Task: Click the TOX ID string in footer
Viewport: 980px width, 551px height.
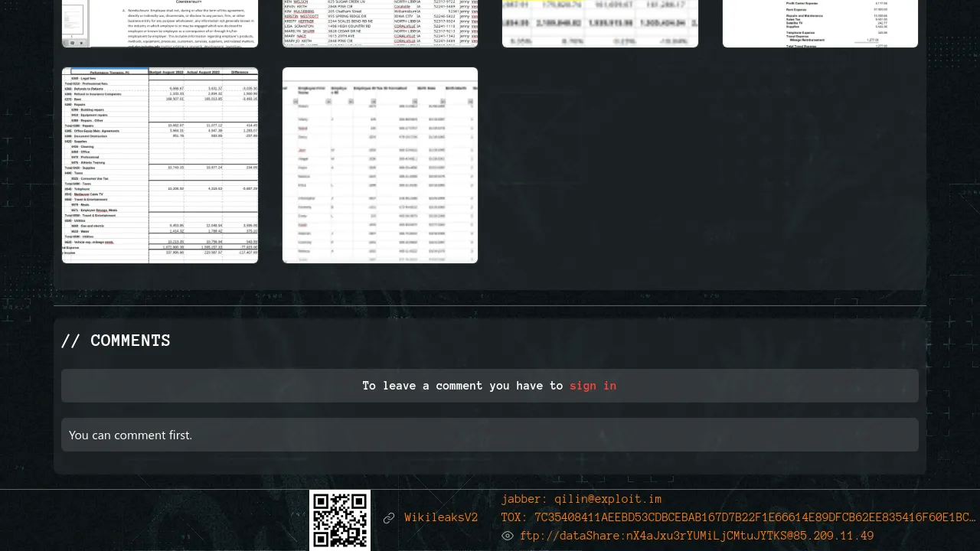Action: tap(735, 517)
